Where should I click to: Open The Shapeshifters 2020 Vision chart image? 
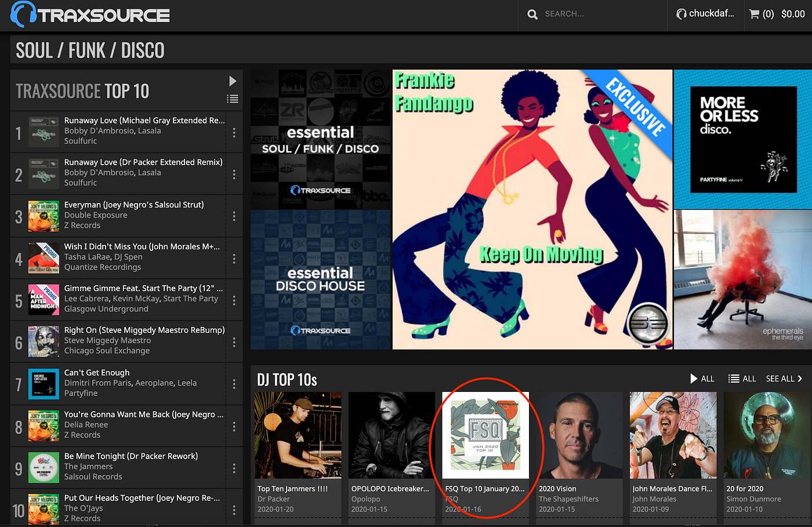[579, 435]
